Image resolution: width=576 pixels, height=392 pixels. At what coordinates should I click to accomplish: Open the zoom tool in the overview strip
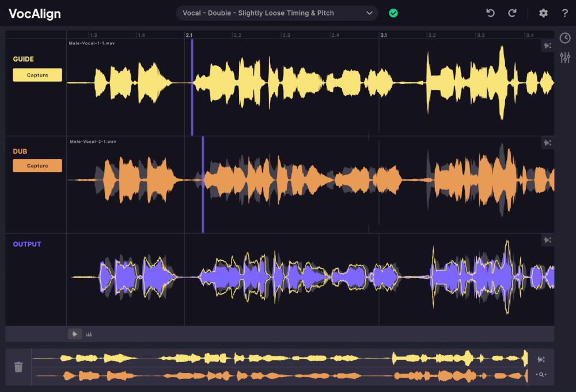[x=541, y=374]
